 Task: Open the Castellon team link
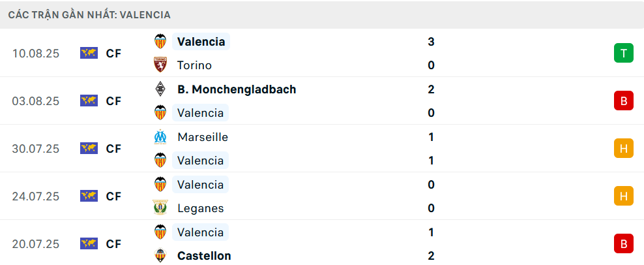tap(204, 256)
